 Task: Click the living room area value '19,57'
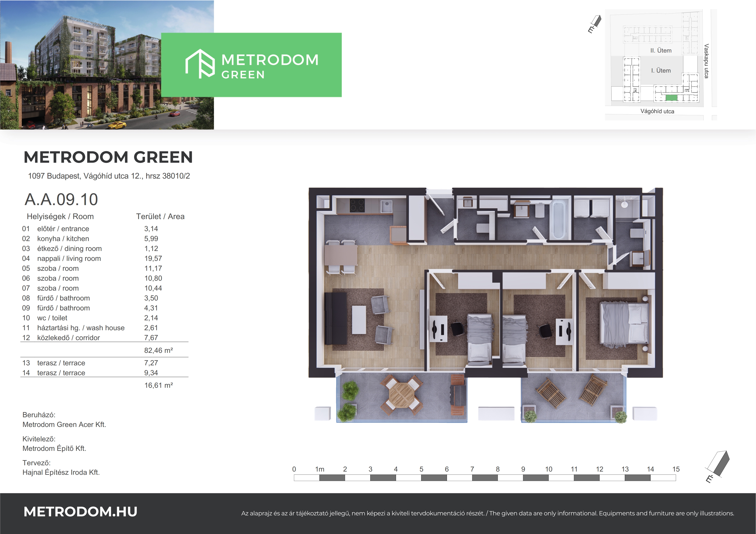(x=153, y=259)
